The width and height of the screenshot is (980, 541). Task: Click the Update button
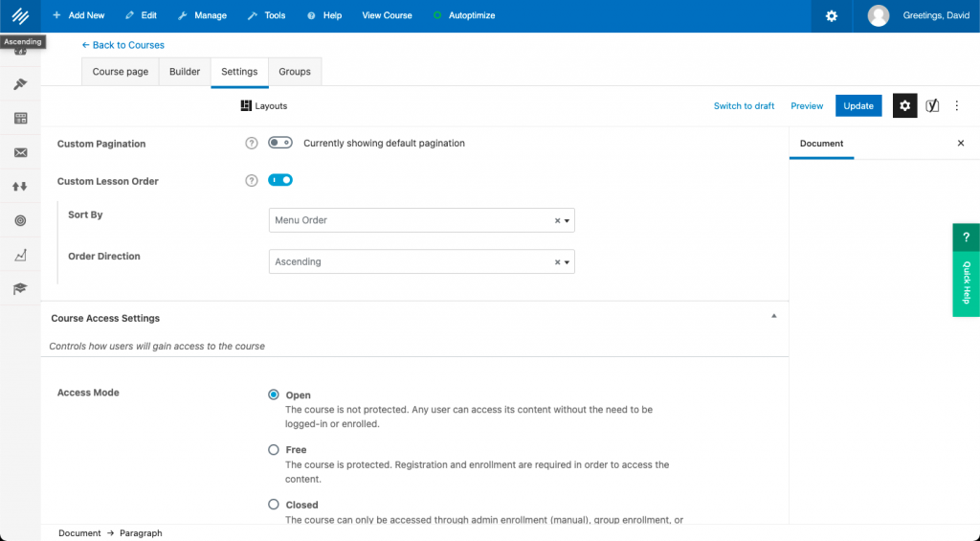pyautogui.click(x=858, y=105)
